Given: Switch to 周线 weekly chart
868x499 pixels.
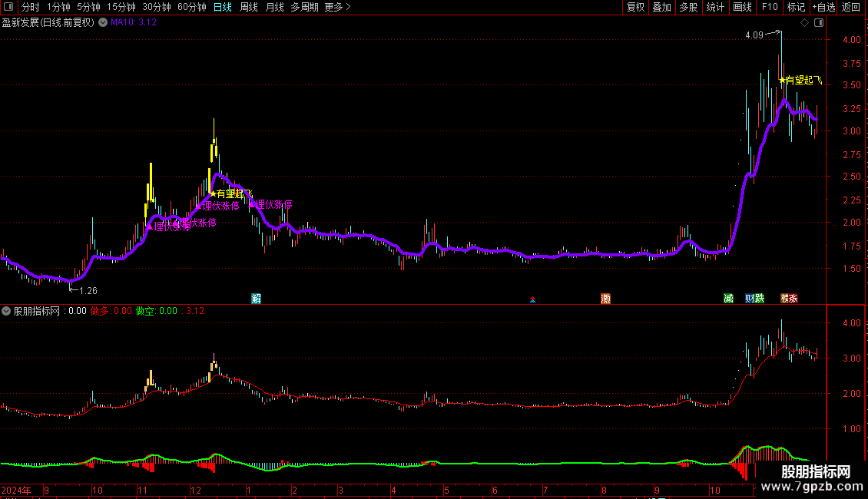Looking at the screenshot, I should tap(249, 7).
